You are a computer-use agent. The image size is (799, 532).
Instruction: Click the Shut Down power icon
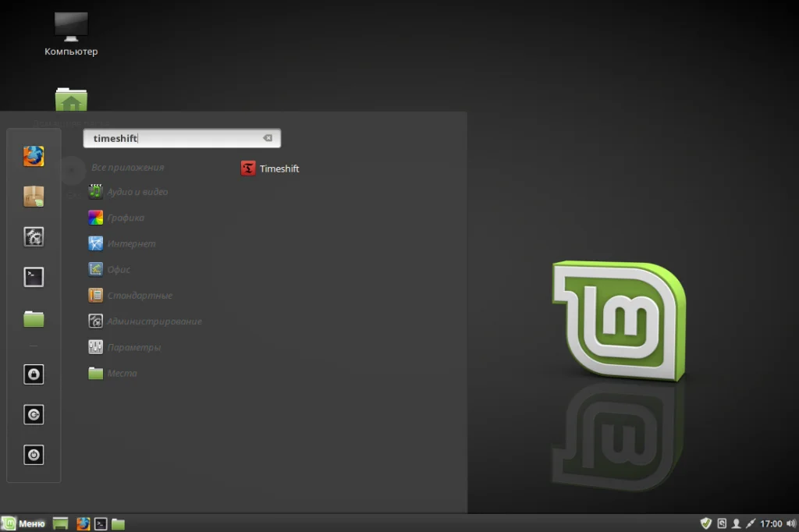[34, 455]
